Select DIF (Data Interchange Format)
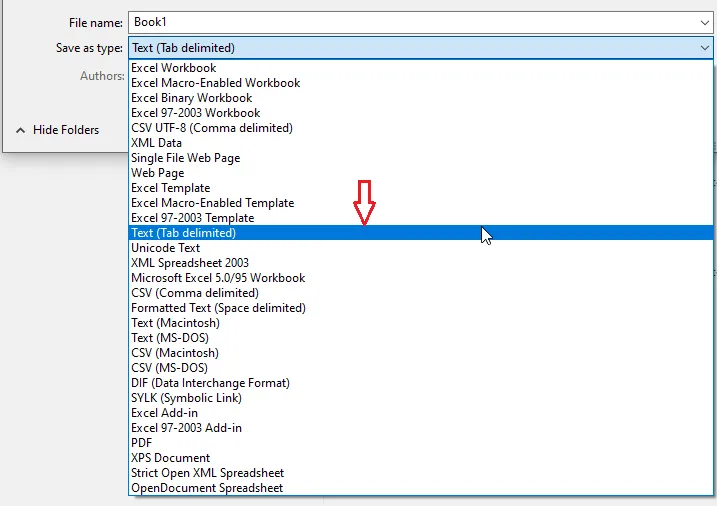This screenshot has height=506, width=717. pos(421,383)
